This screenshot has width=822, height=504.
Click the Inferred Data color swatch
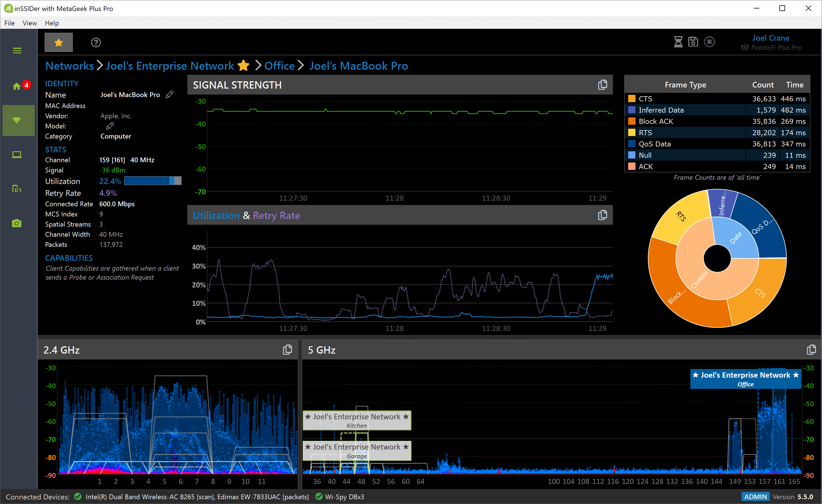[x=632, y=110]
